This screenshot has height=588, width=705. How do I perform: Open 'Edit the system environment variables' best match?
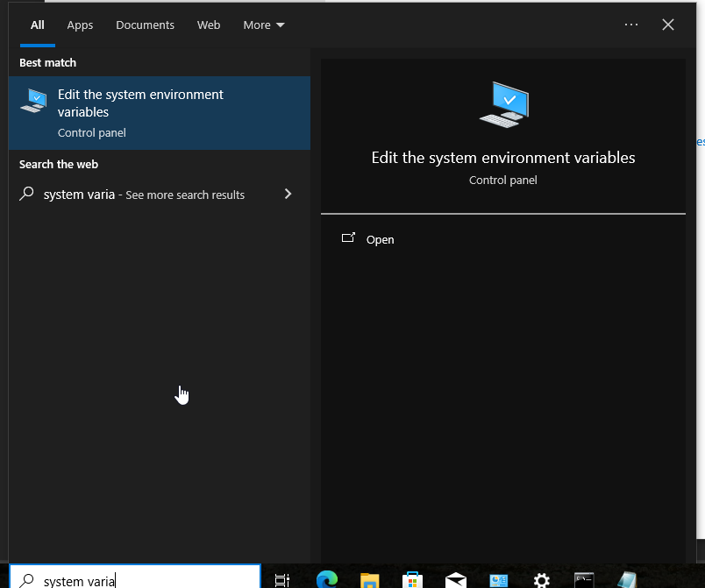pyautogui.click(x=160, y=113)
